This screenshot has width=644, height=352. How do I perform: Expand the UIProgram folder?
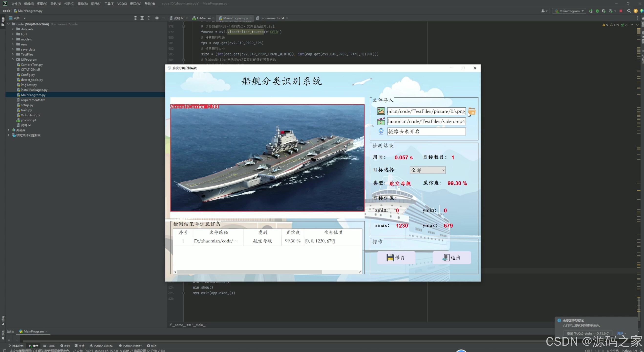coord(13,59)
